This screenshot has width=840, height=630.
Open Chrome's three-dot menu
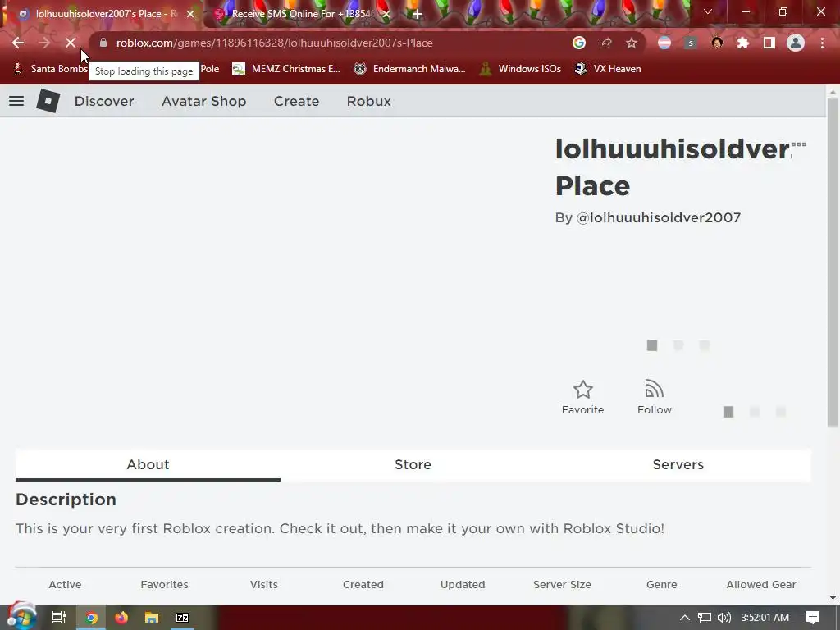pyautogui.click(x=822, y=43)
